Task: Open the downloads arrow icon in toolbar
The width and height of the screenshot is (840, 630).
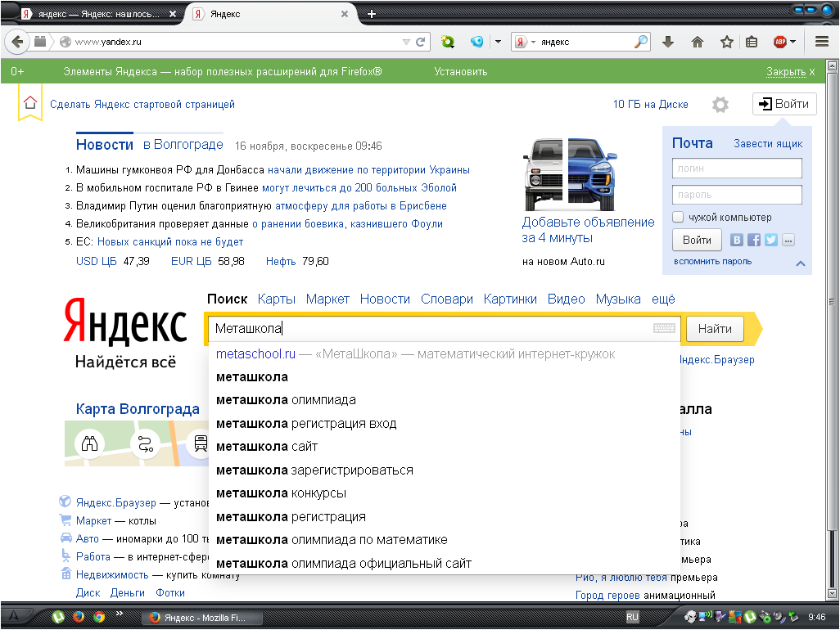Action: (668, 42)
